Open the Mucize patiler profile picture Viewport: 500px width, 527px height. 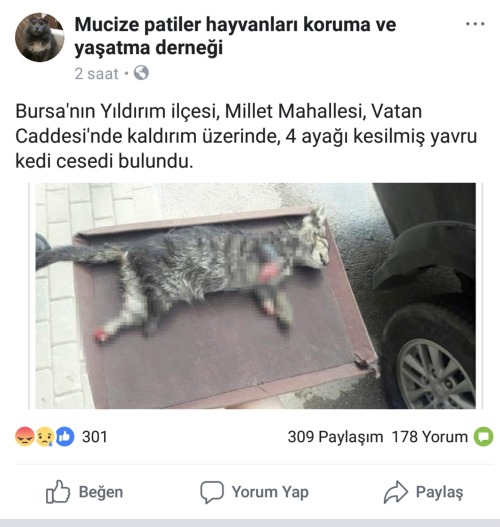click(x=39, y=37)
